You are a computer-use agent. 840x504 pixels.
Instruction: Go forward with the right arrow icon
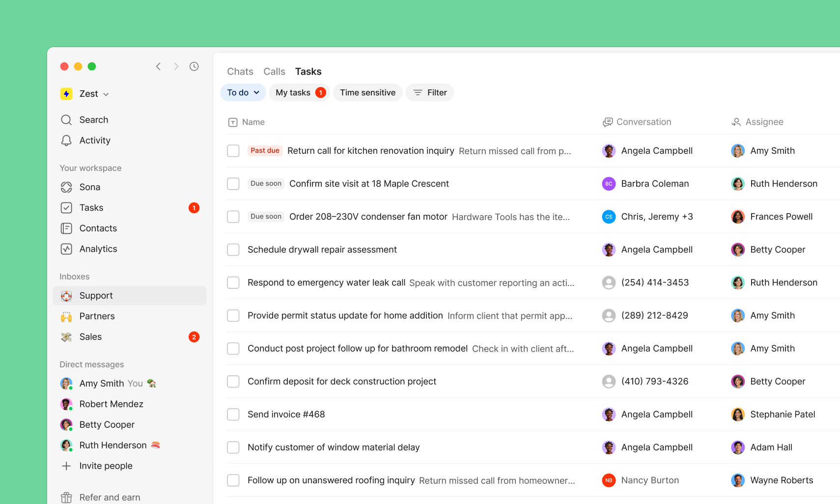pyautogui.click(x=176, y=66)
